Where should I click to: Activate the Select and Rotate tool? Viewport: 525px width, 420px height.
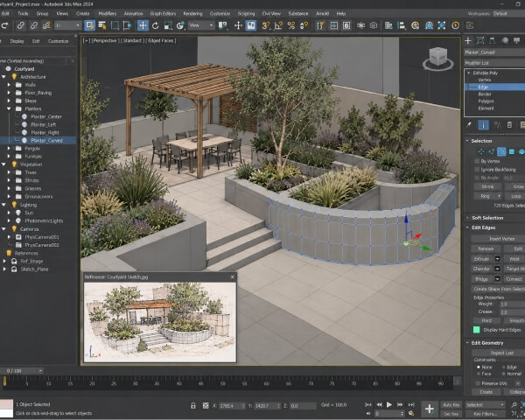point(156,25)
